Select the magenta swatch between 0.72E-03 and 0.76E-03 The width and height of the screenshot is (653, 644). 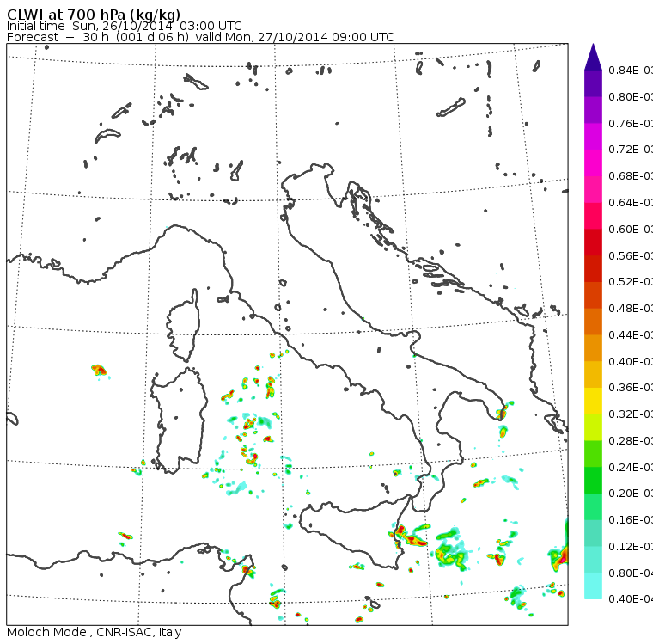pos(593,137)
